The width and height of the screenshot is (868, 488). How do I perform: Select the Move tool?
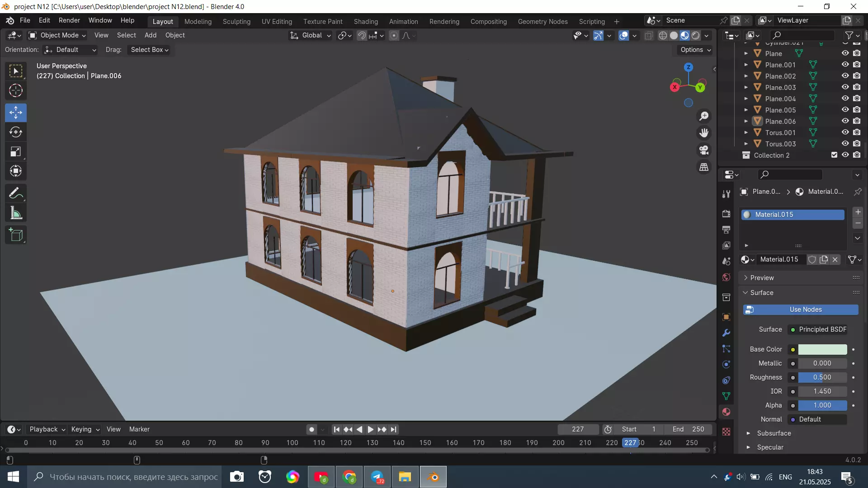[x=16, y=113]
